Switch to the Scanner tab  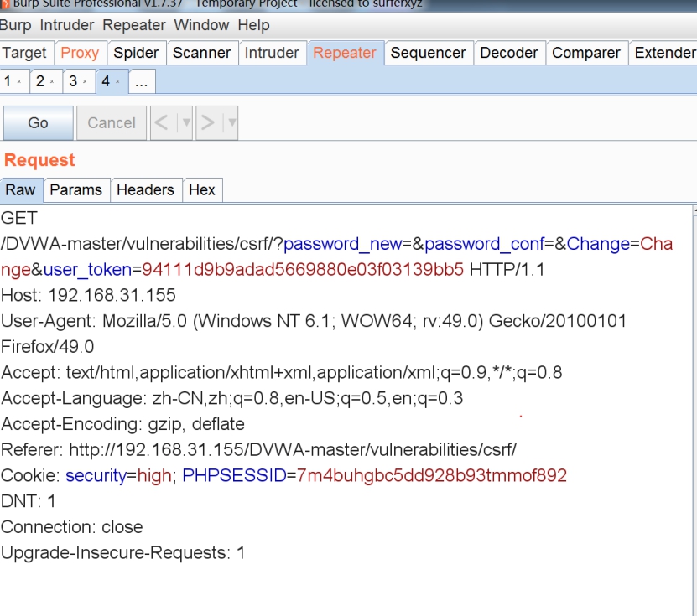202,53
